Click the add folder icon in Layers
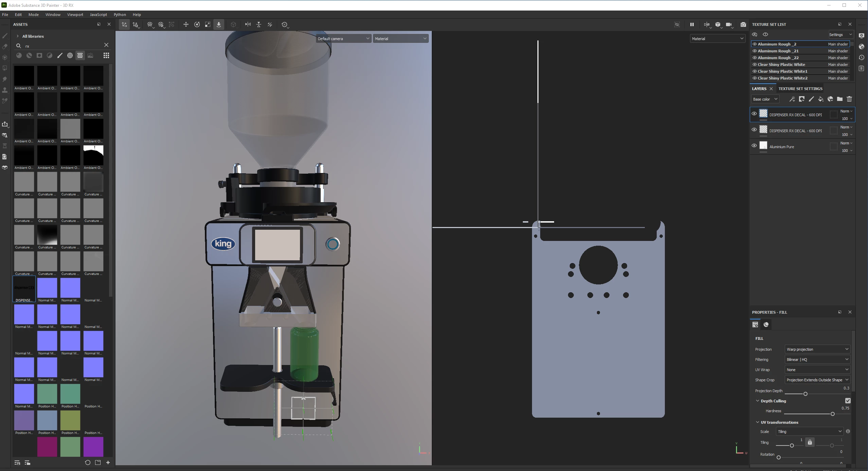The image size is (868, 471). click(839, 99)
